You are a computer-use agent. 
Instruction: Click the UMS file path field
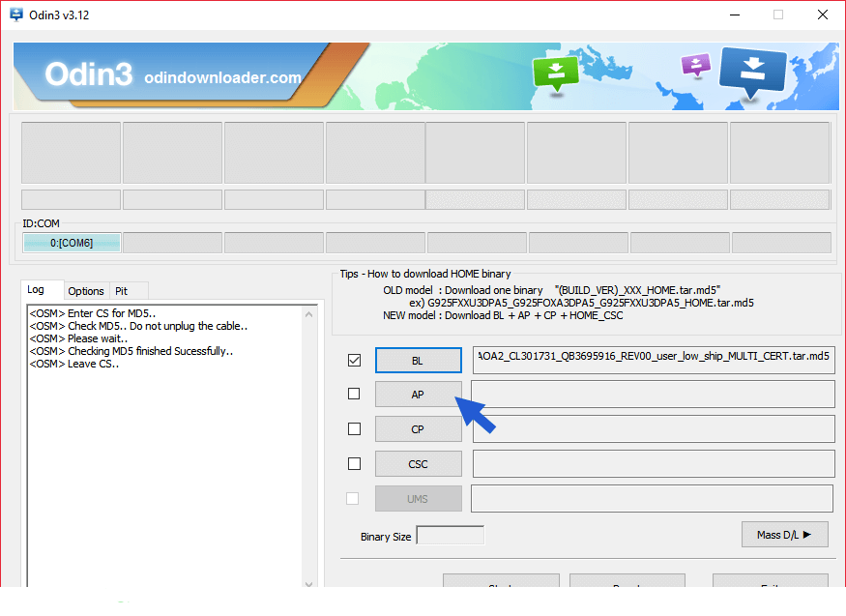coord(653,498)
